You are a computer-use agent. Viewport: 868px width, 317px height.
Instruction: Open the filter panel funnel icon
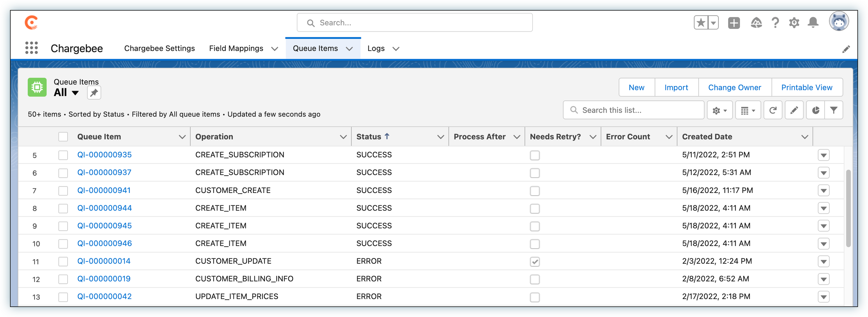click(833, 110)
